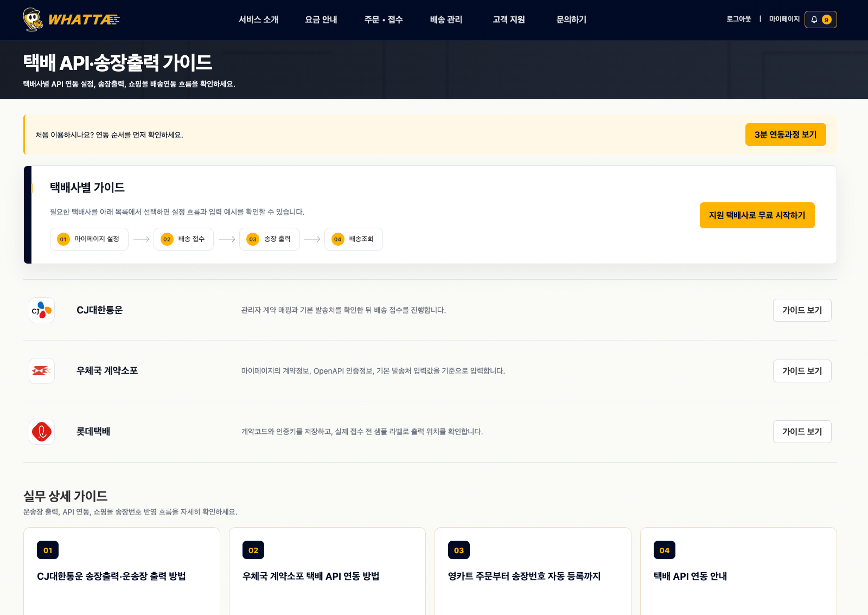
Task: Open the 고객 지원 menu
Action: (x=509, y=20)
